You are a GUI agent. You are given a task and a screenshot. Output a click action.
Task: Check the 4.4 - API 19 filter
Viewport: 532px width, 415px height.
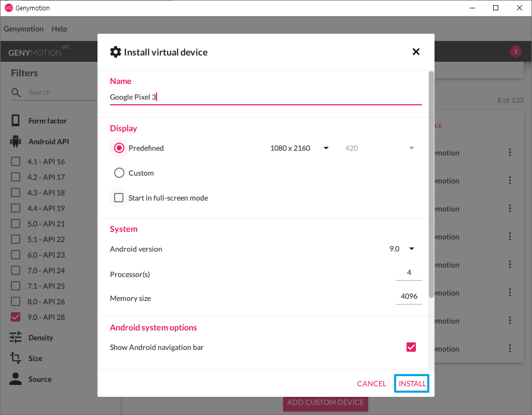click(x=16, y=208)
